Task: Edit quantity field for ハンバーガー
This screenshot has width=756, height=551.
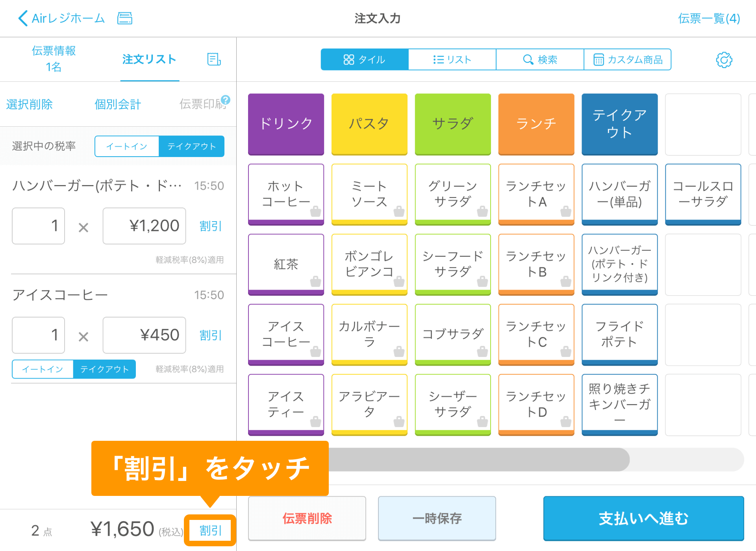Action: [x=38, y=226]
